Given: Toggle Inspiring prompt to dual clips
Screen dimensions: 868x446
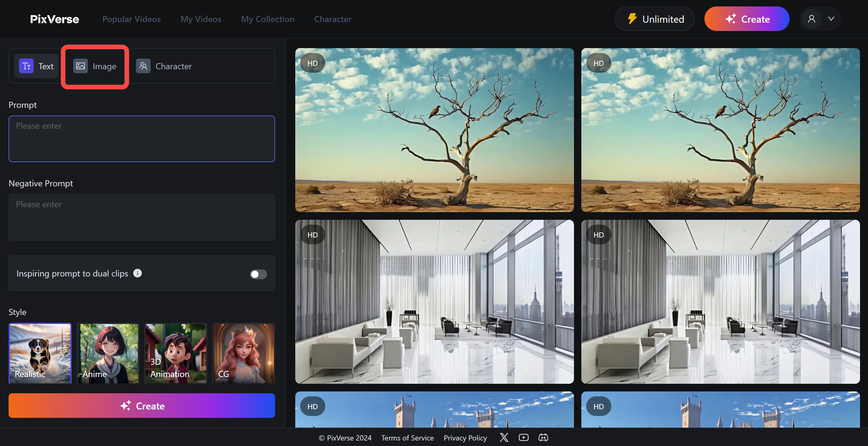Looking at the screenshot, I should pyautogui.click(x=258, y=274).
